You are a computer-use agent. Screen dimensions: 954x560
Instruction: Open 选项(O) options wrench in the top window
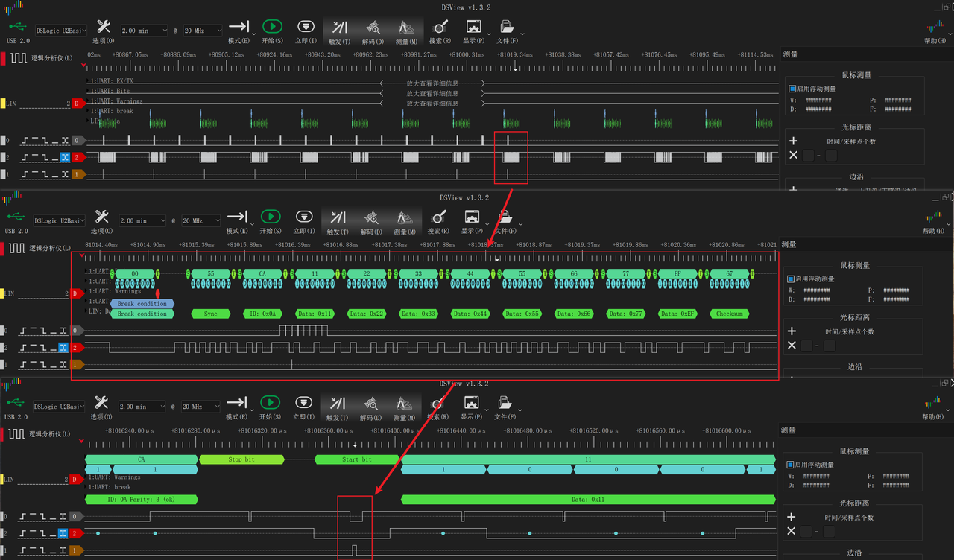click(103, 30)
